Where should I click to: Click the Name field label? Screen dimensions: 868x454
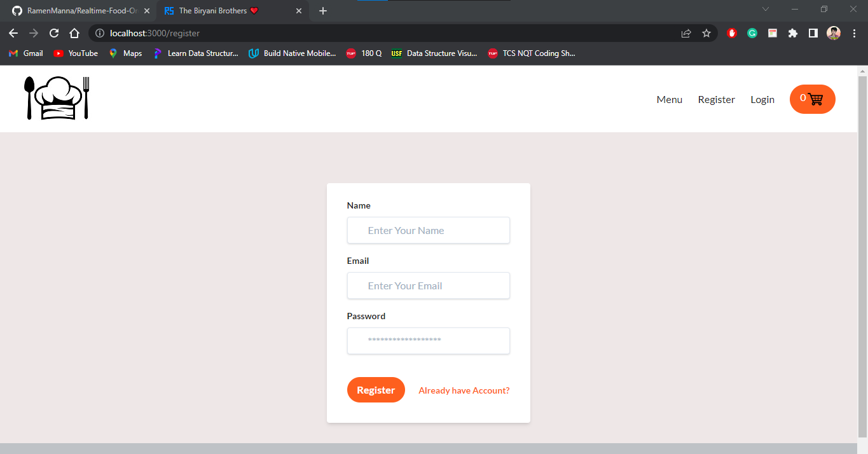point(359,205)
